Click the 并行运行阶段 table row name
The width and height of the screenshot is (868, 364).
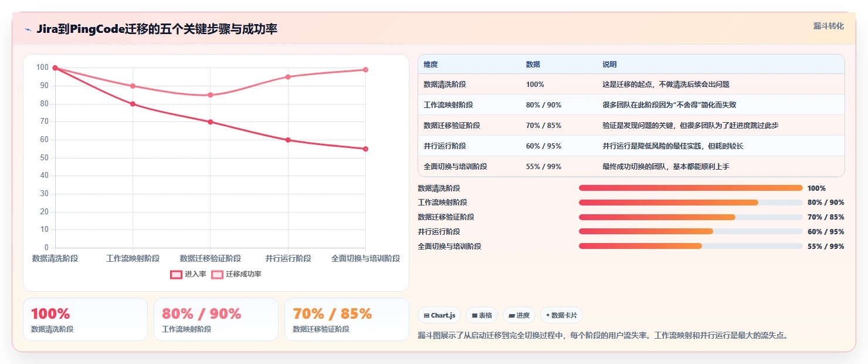coord(445,146)
